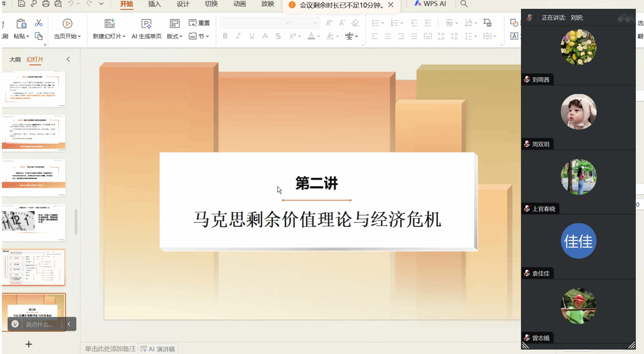
Task: Open the 版式 layout dropdown
Action: (x=175, y=36)
